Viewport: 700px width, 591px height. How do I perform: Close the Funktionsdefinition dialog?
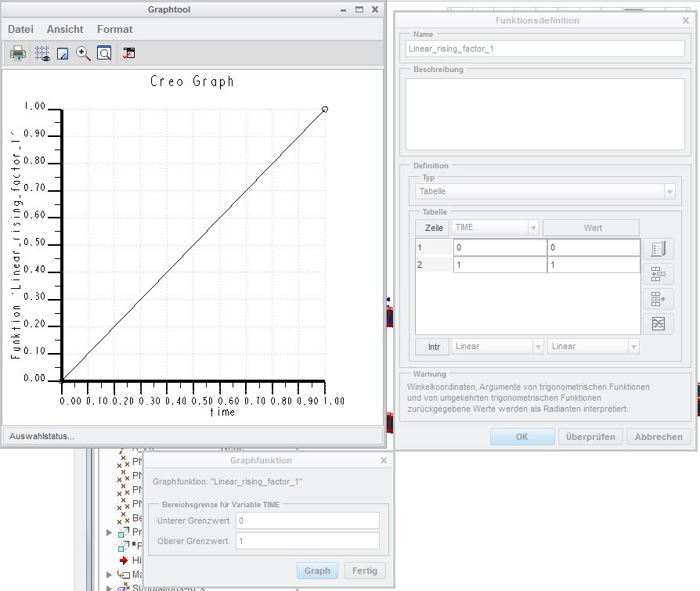[x=686, y=20]
